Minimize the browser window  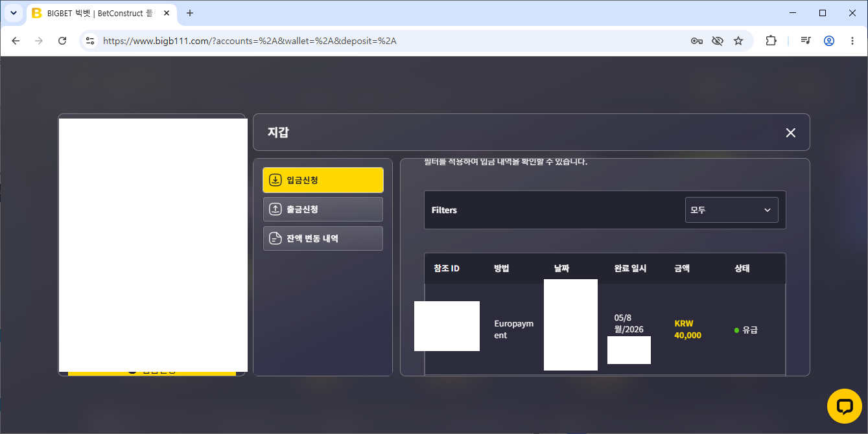point(793,13)
